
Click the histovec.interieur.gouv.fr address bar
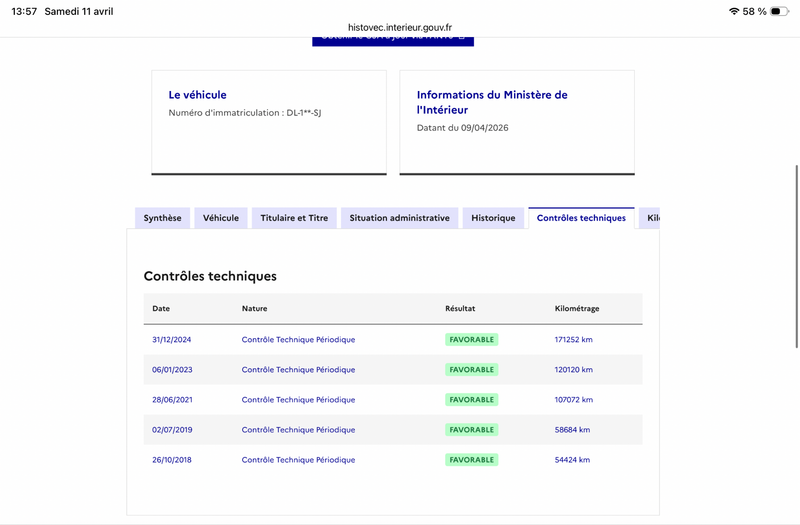click(x=400, y=28)
